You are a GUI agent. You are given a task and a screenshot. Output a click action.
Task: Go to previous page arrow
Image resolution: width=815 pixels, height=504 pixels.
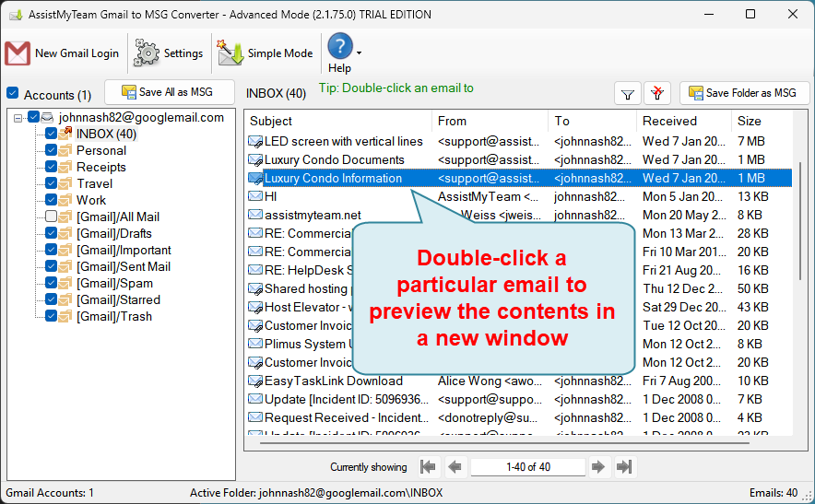pyautogui.click(x=455, y=467)
